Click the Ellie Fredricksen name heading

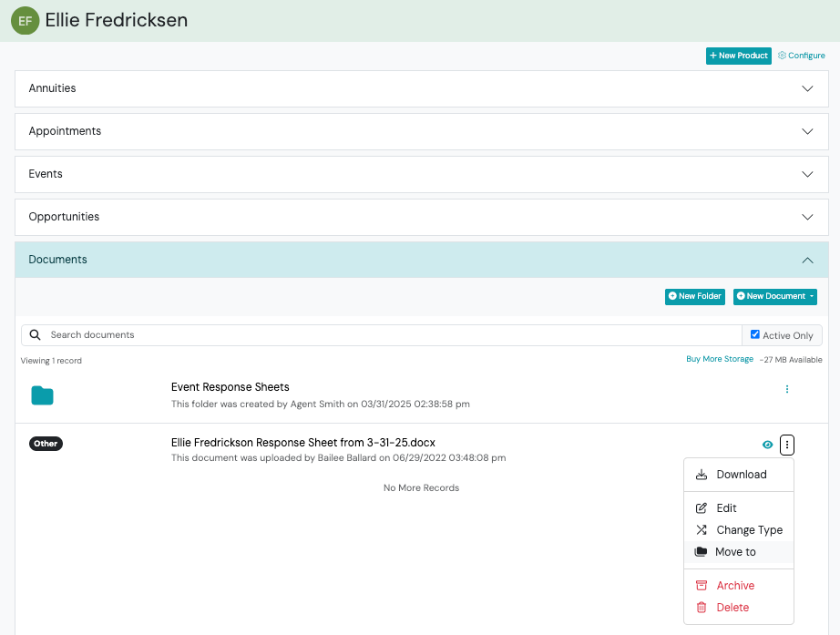(x=117, y=20)
